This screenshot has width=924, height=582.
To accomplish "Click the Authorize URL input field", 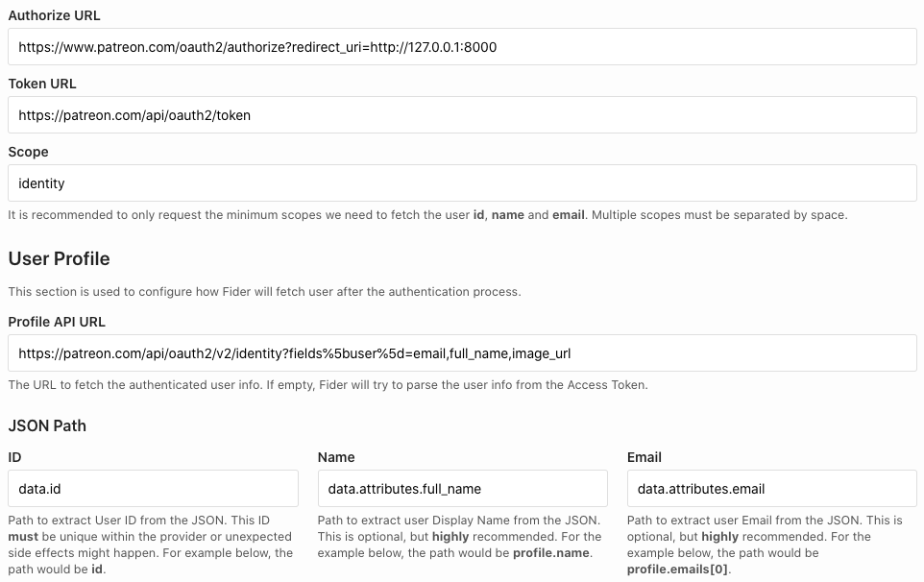I will pyautogui.click(x=461, y=46).
